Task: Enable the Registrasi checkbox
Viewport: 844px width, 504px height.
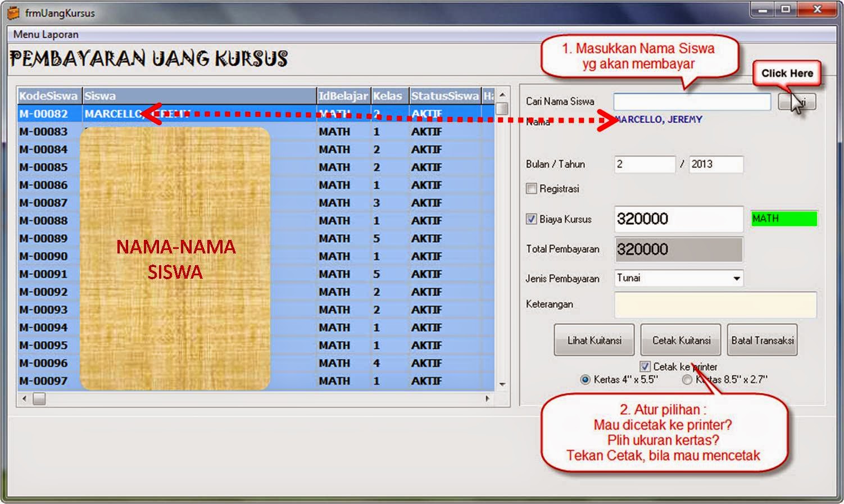Action: [x=532, y=189]
